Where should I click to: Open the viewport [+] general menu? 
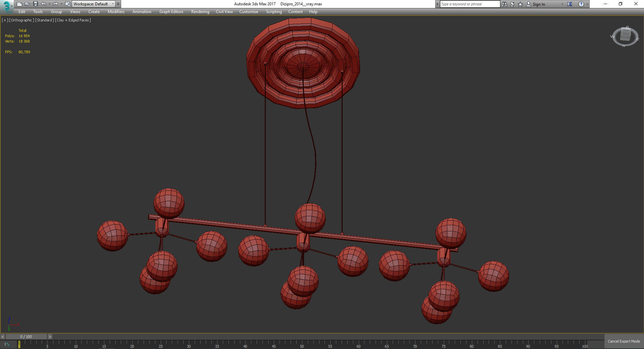point(5,20)
